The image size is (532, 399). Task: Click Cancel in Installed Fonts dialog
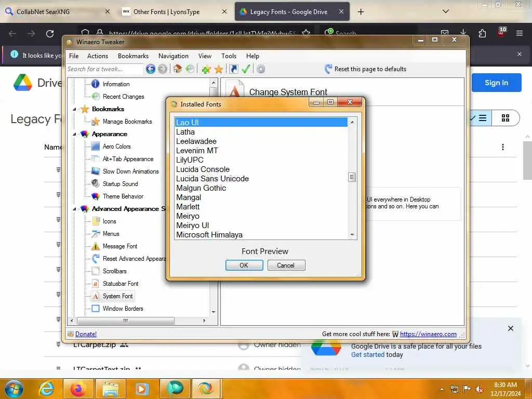[x=286, y=265]
